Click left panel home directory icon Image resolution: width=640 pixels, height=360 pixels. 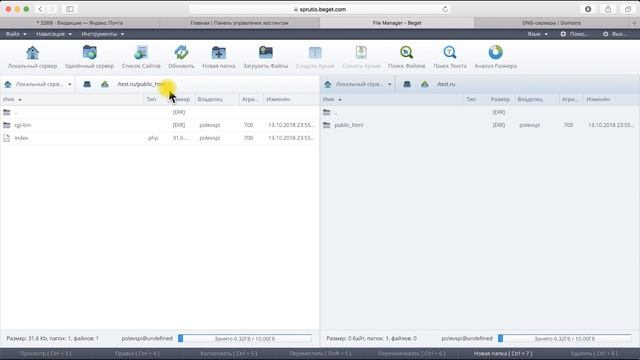(105, 84)
